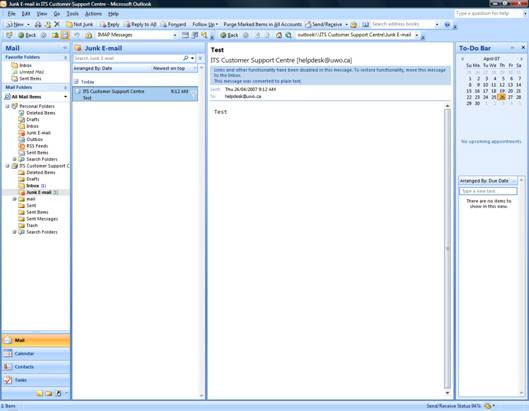529x411 pixels.
Task: Click the Send/Receive button
Action: pos(324,24)
